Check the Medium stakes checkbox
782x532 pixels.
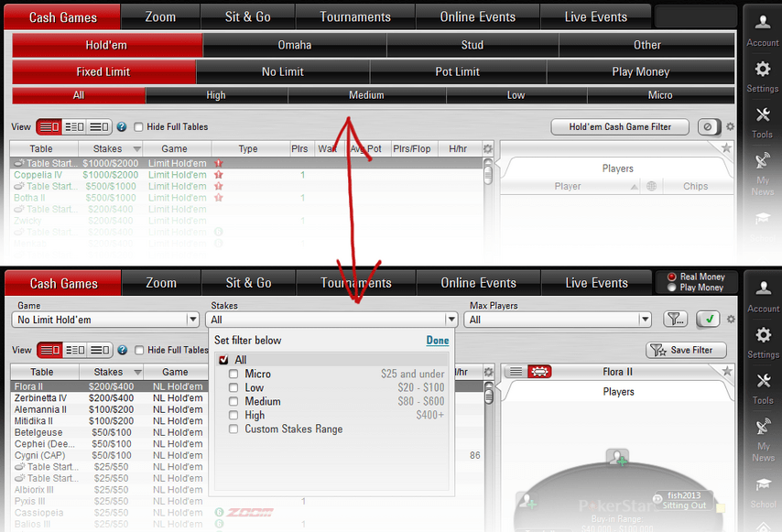(234, 401)
